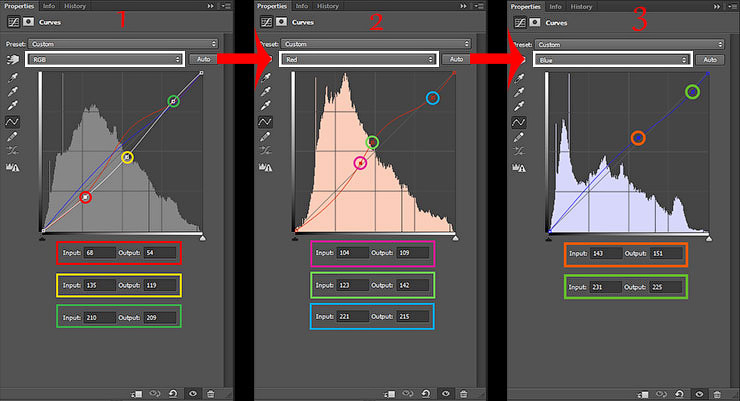Screen dimensions: 740x401
Task: Select edit-points curve tool in RGB panel
Action: point(12,122)
